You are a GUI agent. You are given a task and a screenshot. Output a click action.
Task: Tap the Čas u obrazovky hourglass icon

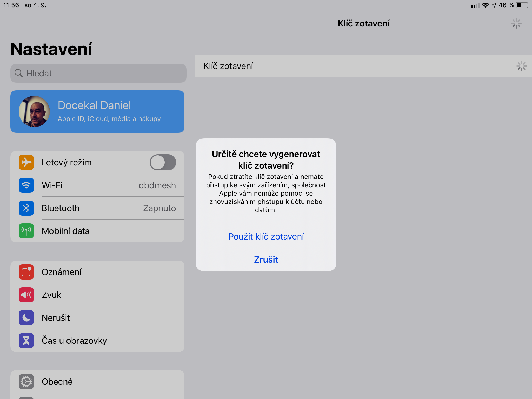coord(26,341)
